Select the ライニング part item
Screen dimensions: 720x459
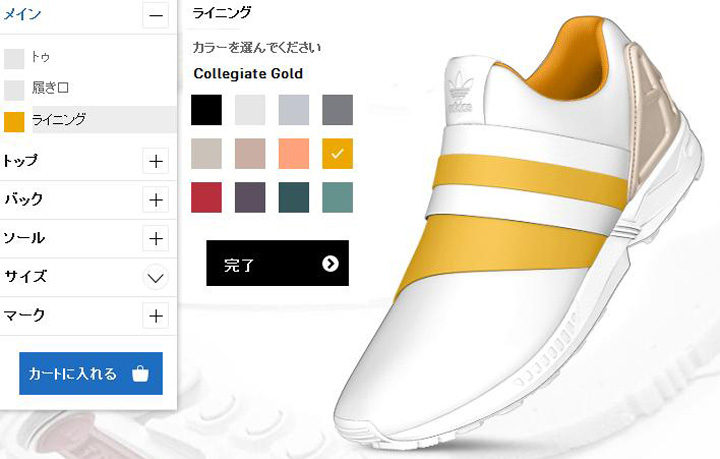[60, 120]
